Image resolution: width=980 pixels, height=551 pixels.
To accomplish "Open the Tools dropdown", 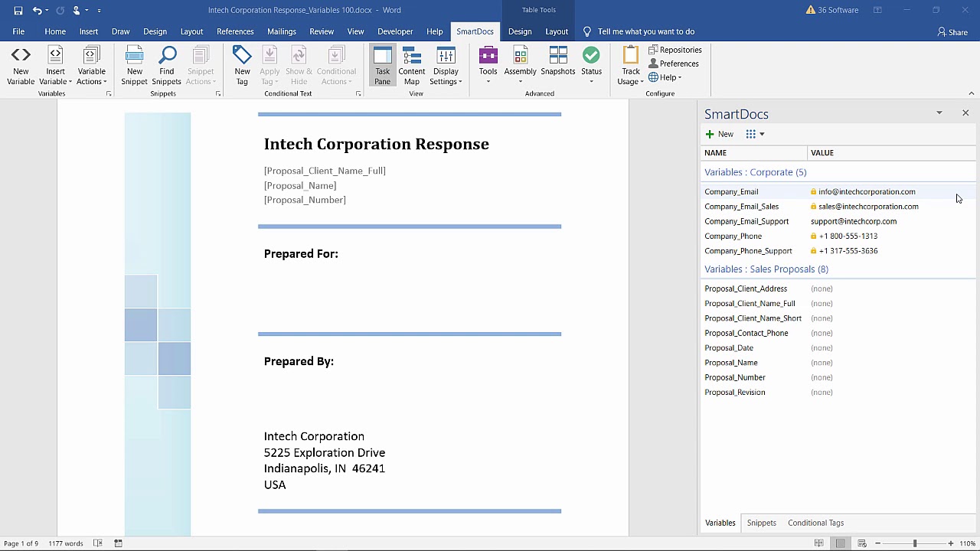I will click(488, 66).
